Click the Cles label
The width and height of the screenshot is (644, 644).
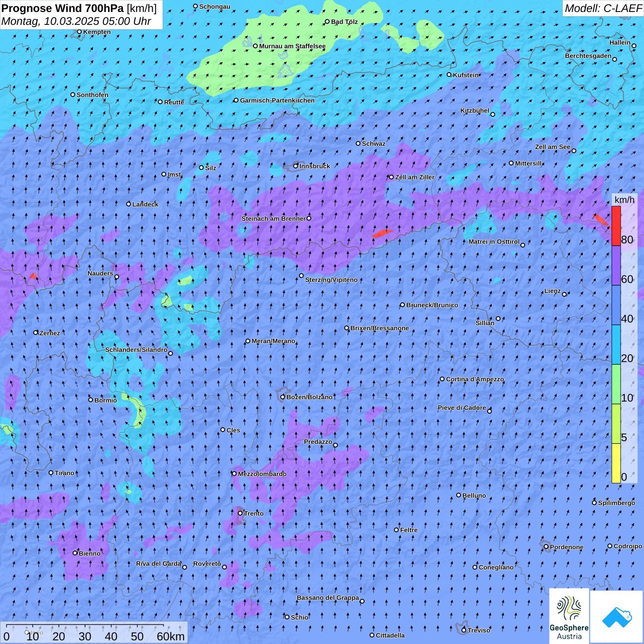tap(233, 430)
